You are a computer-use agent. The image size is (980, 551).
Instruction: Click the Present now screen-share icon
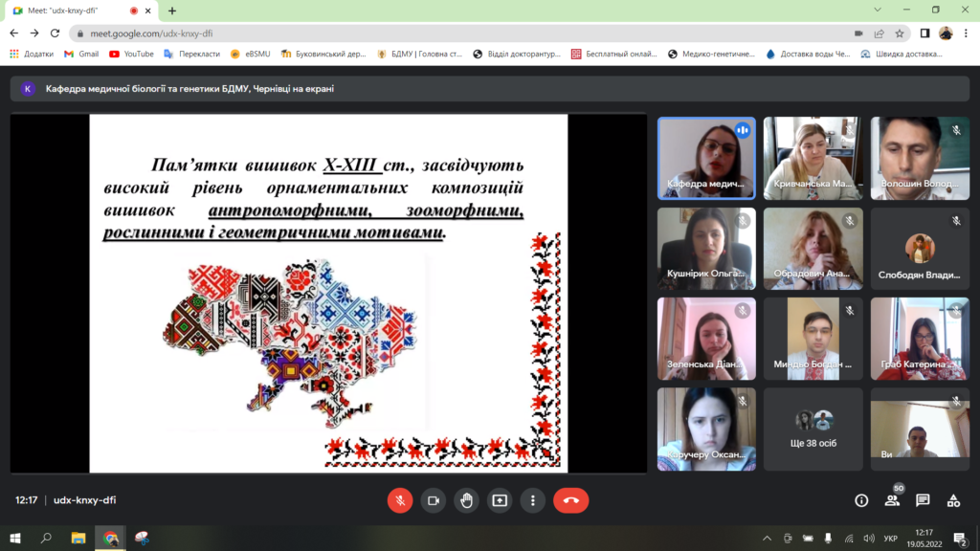pyautogui.click(x=500, y=500)
